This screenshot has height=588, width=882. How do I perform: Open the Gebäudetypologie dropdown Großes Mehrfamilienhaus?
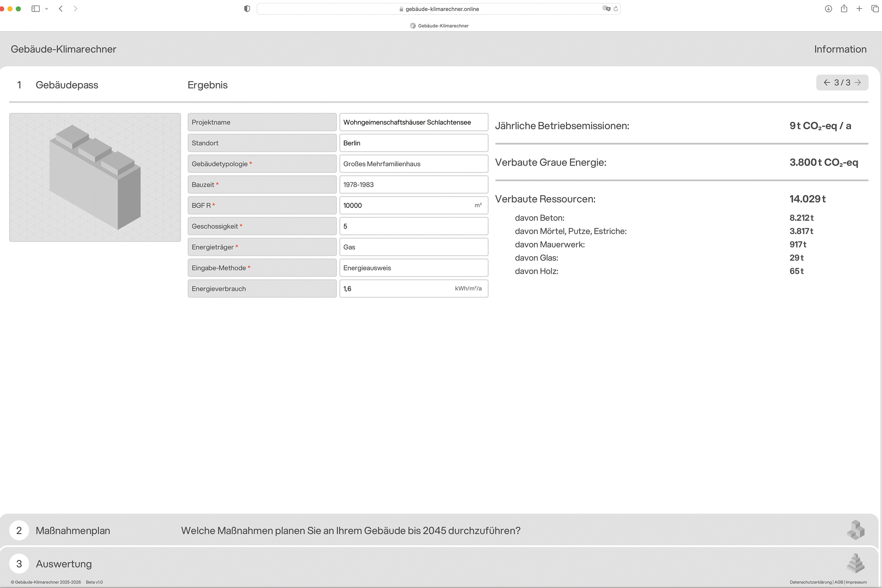tap(414, 164)
